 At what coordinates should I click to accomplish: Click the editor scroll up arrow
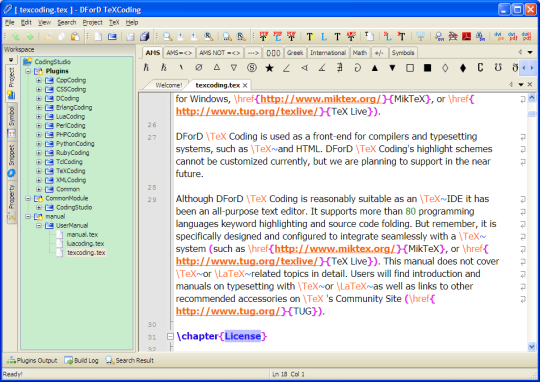532,97
